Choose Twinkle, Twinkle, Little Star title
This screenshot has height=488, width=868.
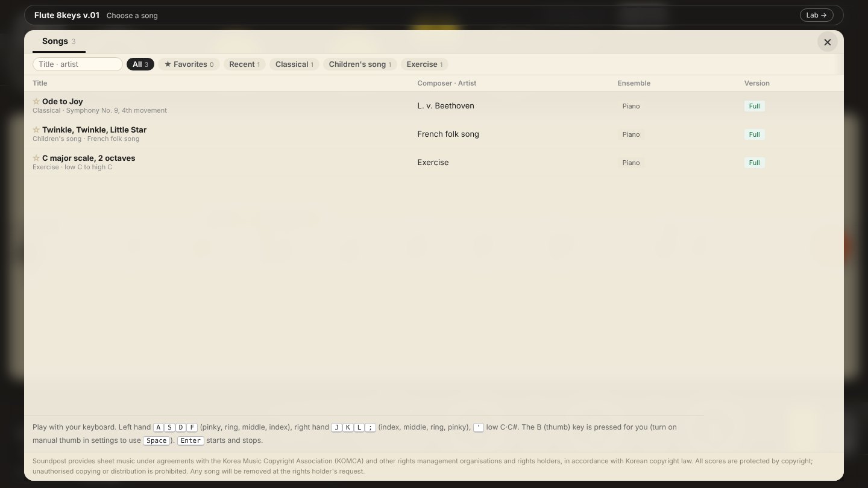[x=94, y=130]
